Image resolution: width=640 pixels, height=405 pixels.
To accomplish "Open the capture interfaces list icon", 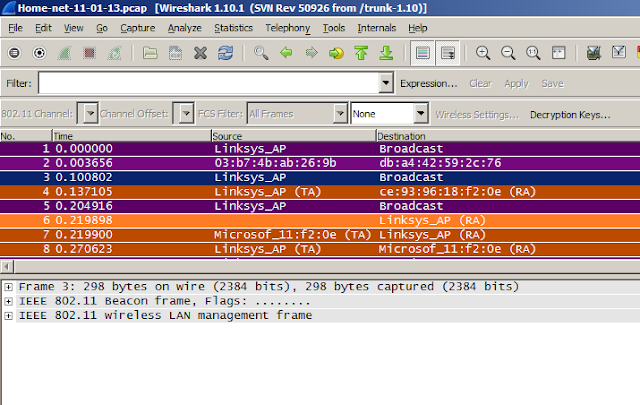I will click(x=14, y=53).
